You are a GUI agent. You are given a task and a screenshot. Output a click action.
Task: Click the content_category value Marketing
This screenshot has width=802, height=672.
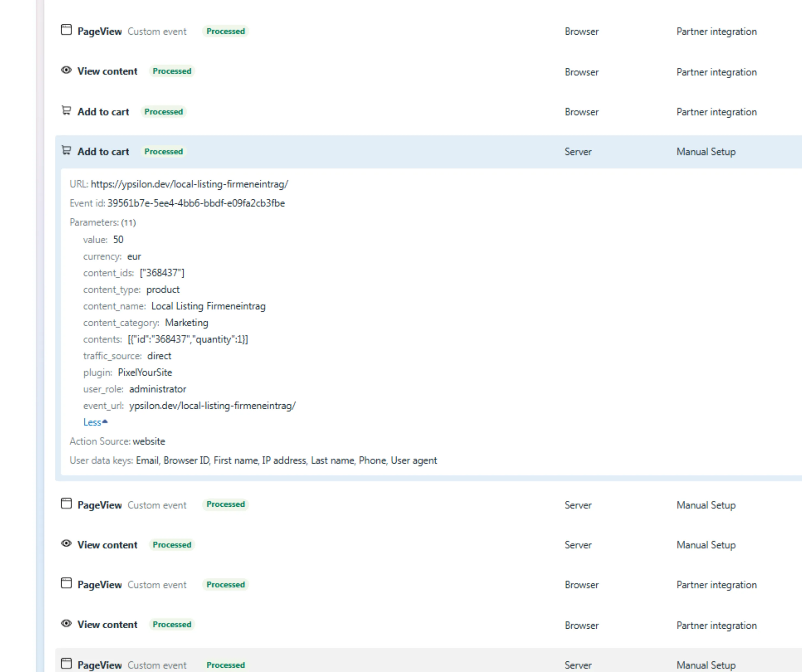[186, 323]
